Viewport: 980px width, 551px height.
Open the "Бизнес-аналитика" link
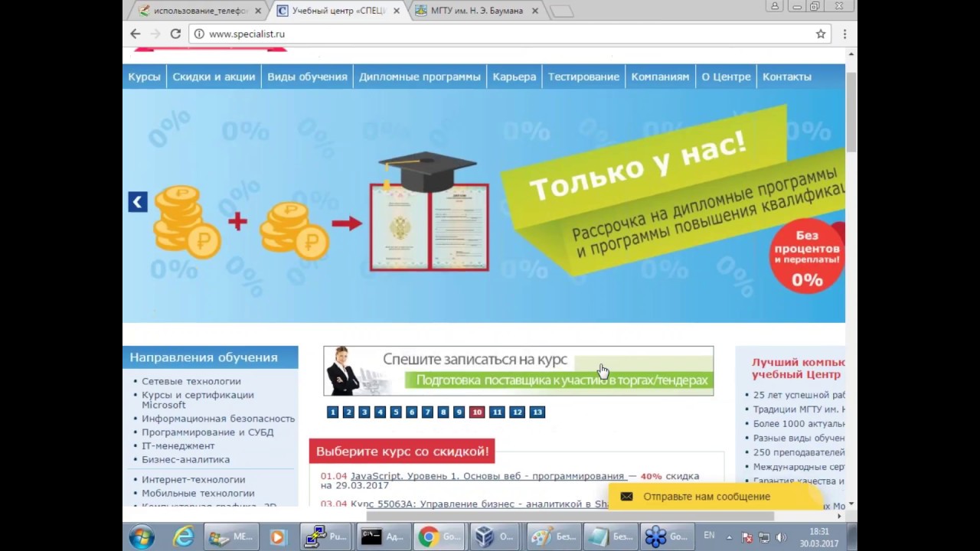pyautogui.click(x=185, y=460)
